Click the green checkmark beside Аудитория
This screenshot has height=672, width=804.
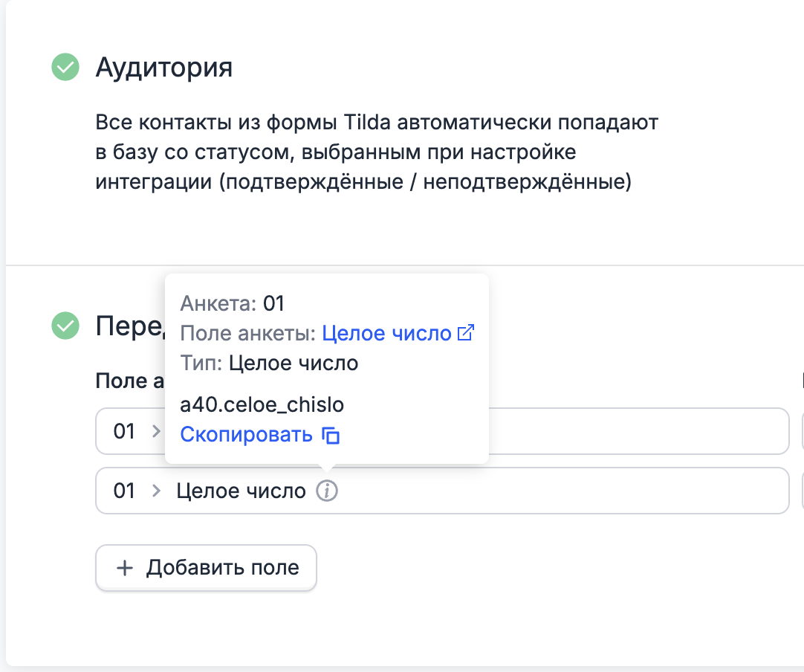65,67
